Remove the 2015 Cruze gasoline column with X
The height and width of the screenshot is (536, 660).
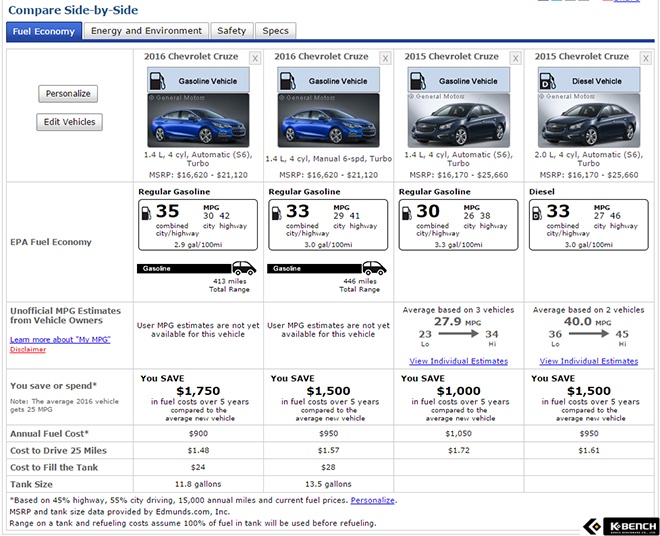pos(516,59)
